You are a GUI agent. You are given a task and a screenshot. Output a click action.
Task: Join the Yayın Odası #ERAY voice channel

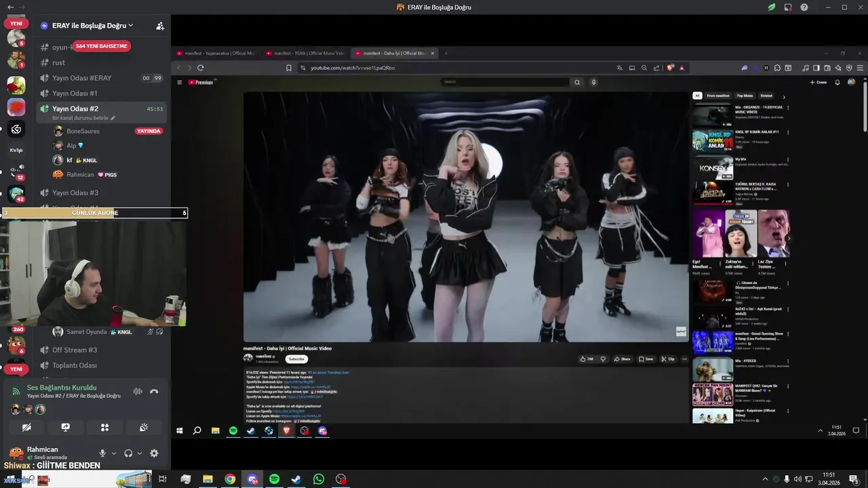[x=102, y=78]
